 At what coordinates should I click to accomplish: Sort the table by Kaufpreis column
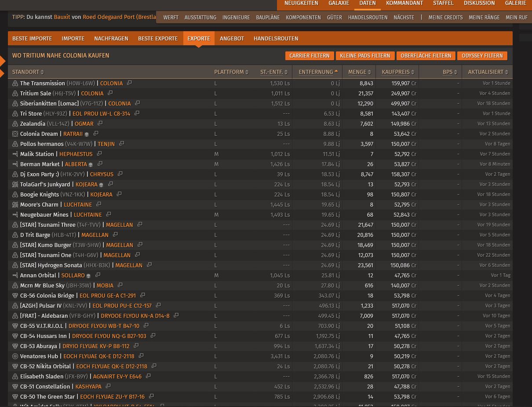(395, 72)
